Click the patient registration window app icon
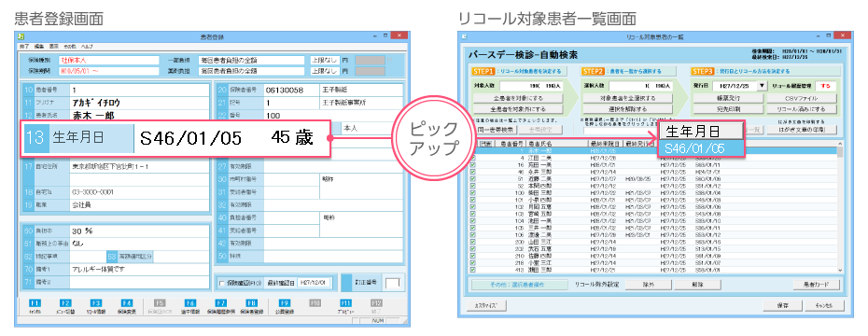The image size is (868, 336). [21, 36]
